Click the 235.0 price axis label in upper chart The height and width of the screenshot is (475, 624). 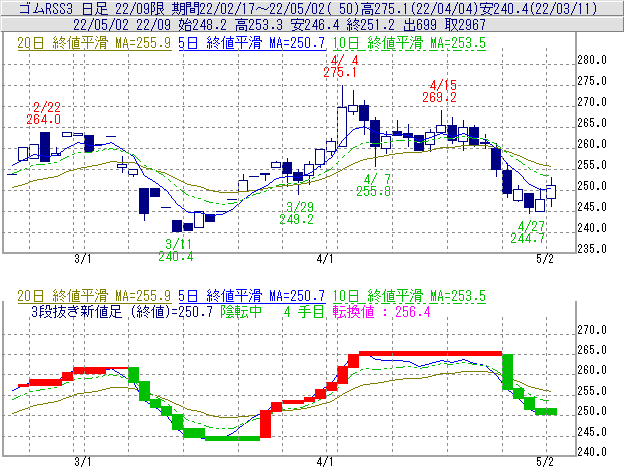(x=592, y=249)
